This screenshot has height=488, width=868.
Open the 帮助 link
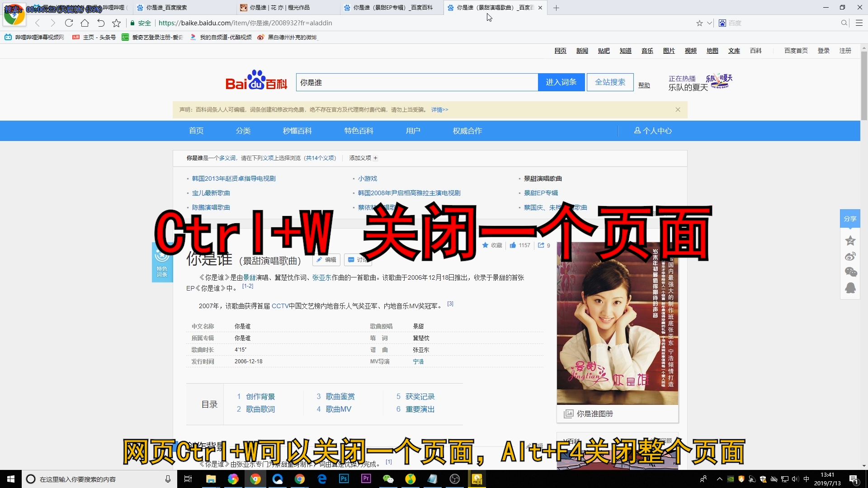644,85
